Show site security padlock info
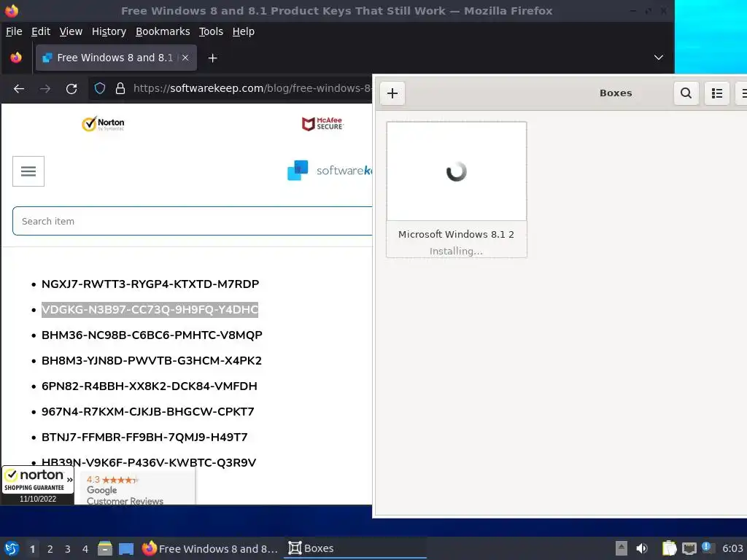This screenshot has width=747, height=560. pyautogui.click(x=120, y=88)
